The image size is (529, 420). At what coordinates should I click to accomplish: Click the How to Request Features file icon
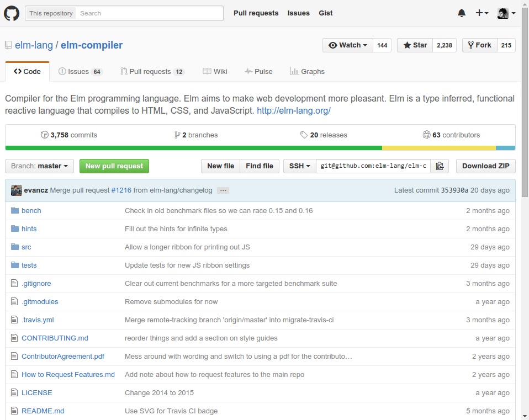click(x=14, y=374)
